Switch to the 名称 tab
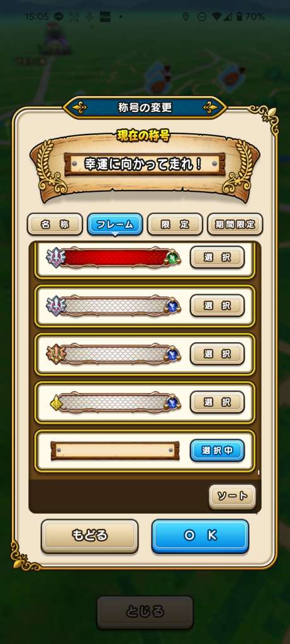Viewport: 290px width, 644px height. click(x=55, y=225)
